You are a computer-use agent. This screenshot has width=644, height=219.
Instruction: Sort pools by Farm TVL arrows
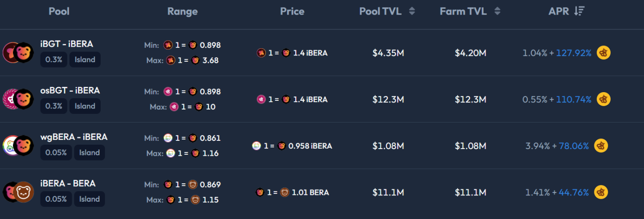pyautogui.click(x=497, y=11)
